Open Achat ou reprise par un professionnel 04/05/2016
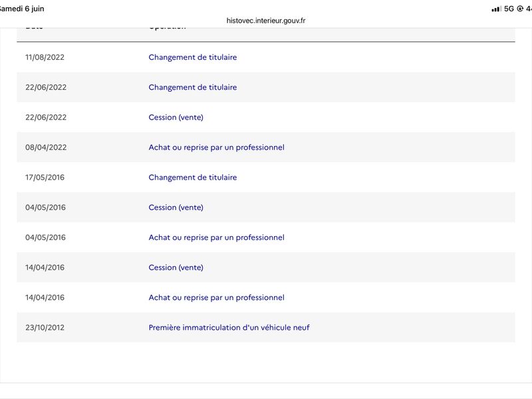The image size is (532, 399). [217, 237]
